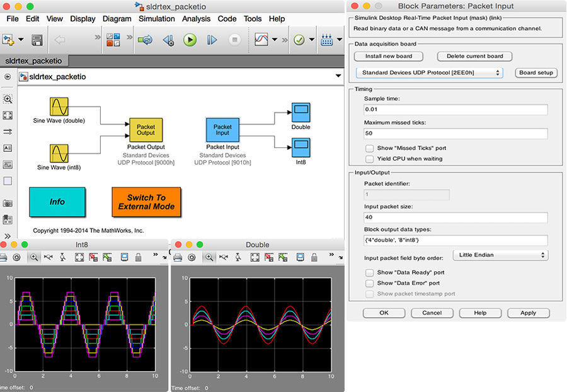Click the Step Forward simulation icon

click(211, 40)
